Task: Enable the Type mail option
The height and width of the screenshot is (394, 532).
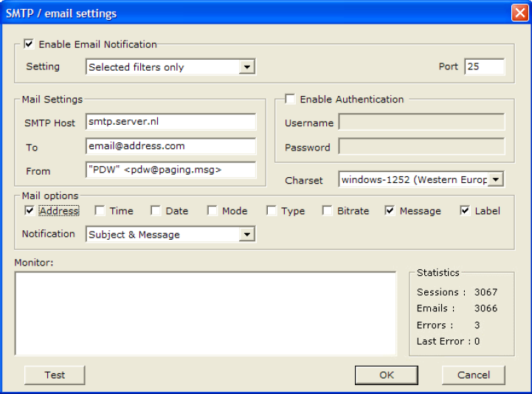Action: (x=272, y=211)
